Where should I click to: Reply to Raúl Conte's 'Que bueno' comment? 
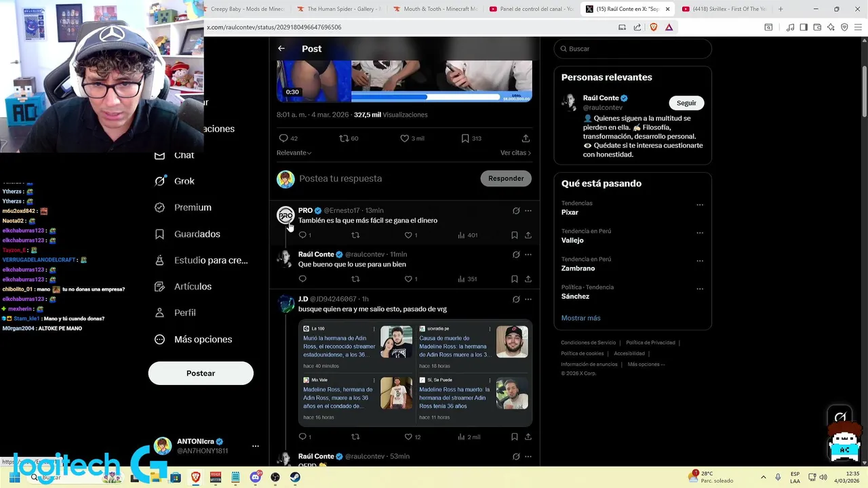(x=302, y=279)
